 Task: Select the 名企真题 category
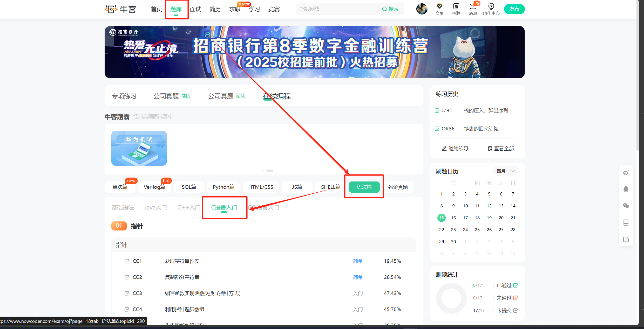tap(398, 187)
